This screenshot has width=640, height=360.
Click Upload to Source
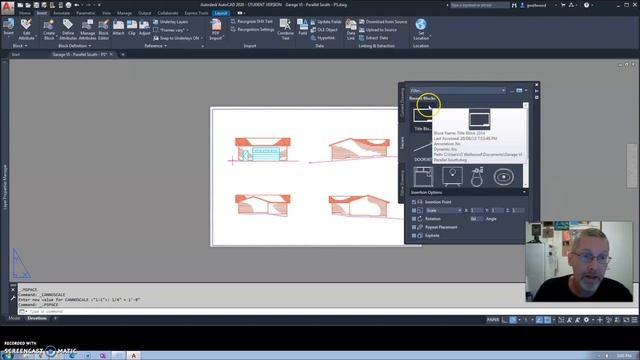pyautogui.click(x=378, y=30)
